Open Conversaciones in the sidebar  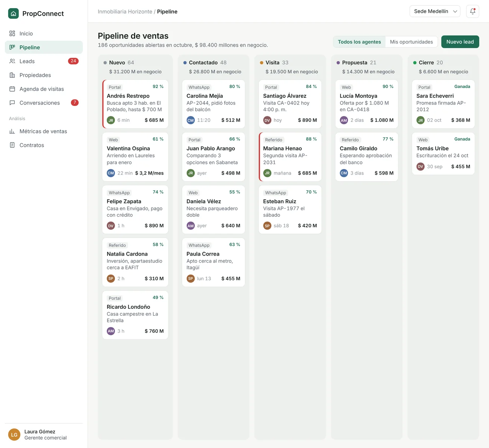[x=44, y=103]
